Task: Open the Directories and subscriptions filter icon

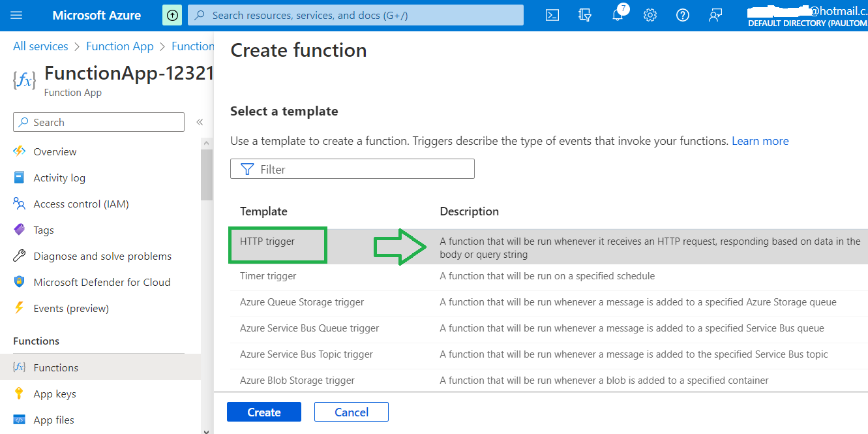Action: point(585,15)
